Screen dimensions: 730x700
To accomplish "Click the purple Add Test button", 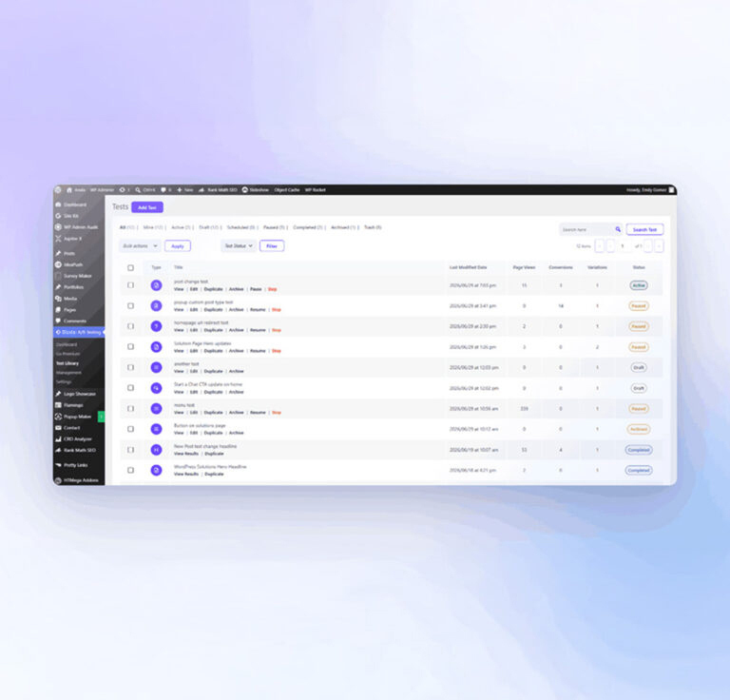I will point(147,207).
